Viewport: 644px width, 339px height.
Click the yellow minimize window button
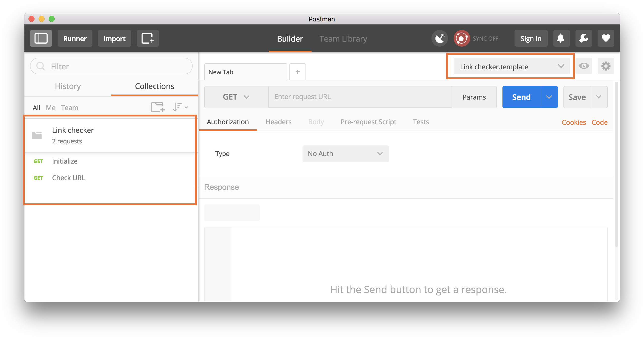pyautogui.click(x=42, y=19)
